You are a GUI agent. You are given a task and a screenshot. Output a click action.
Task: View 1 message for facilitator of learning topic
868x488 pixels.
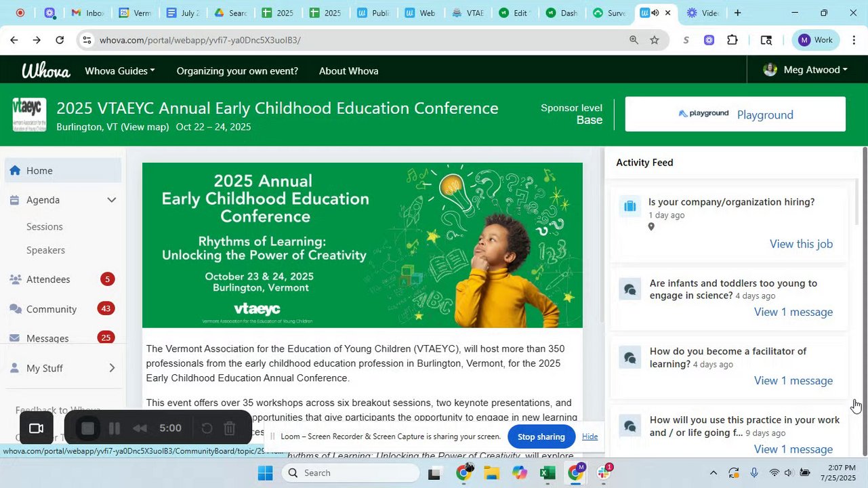793,380
